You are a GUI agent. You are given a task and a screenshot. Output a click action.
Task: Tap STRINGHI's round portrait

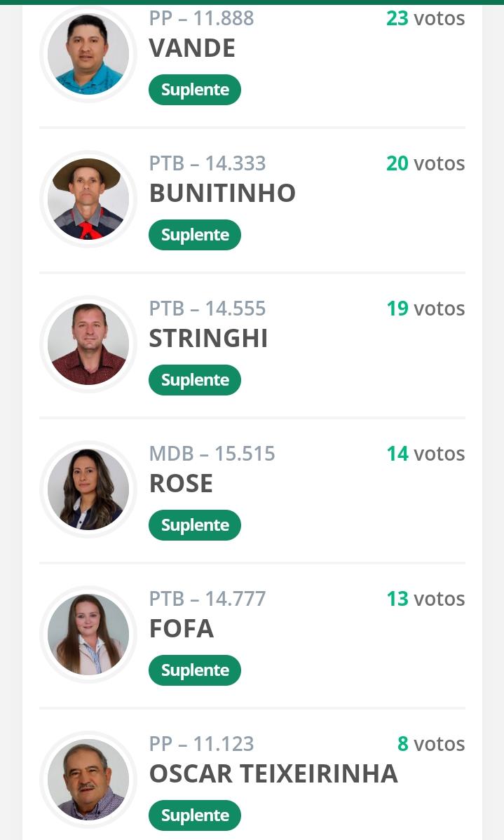88,344
